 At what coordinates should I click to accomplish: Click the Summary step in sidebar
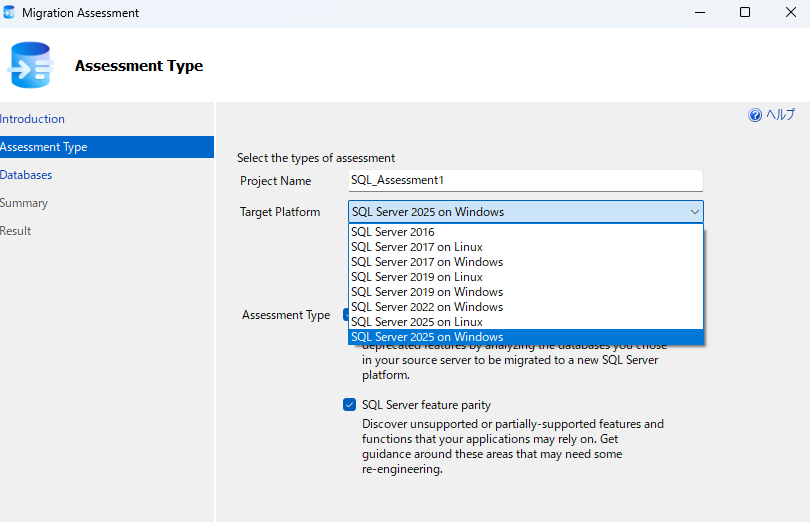[x=24, y=203]
